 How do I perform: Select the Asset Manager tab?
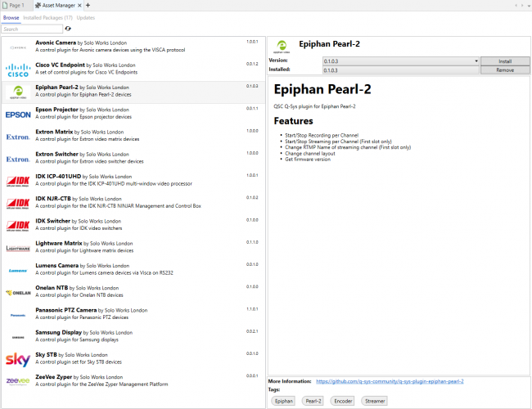[59, 6]
